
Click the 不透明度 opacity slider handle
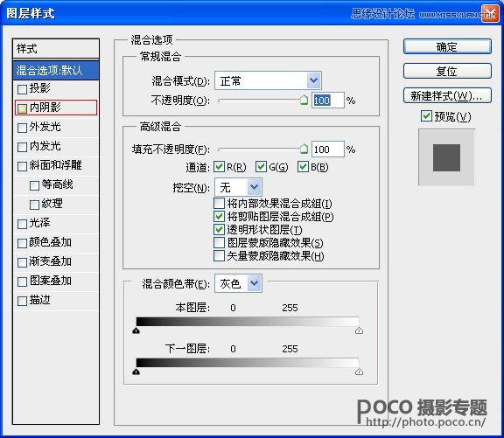pyautogui.click(x=304, y=101)
